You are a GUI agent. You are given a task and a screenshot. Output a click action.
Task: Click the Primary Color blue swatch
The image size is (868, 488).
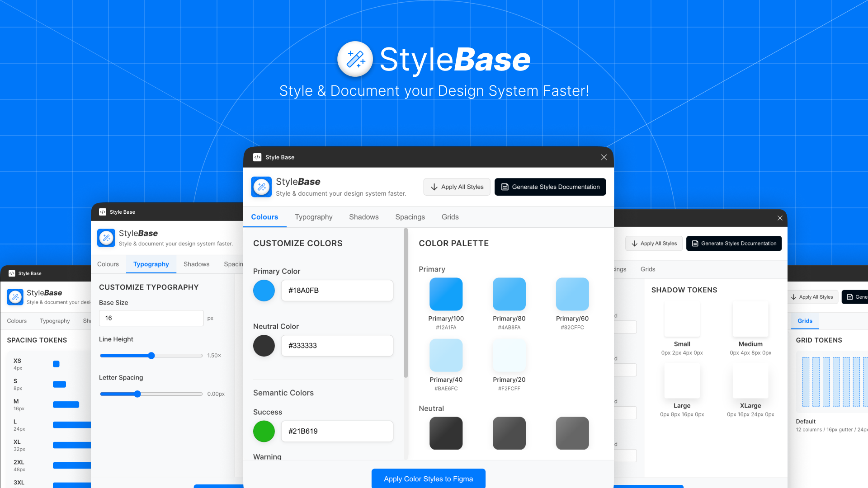coord(264,291)
